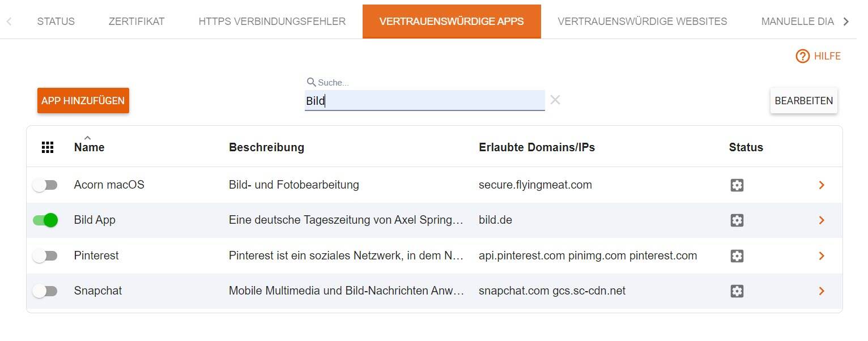The width and height of the screenshot is (868, 341).
Task: Open settings gear for Acorn macOS
Action: [x=737, y=185]
